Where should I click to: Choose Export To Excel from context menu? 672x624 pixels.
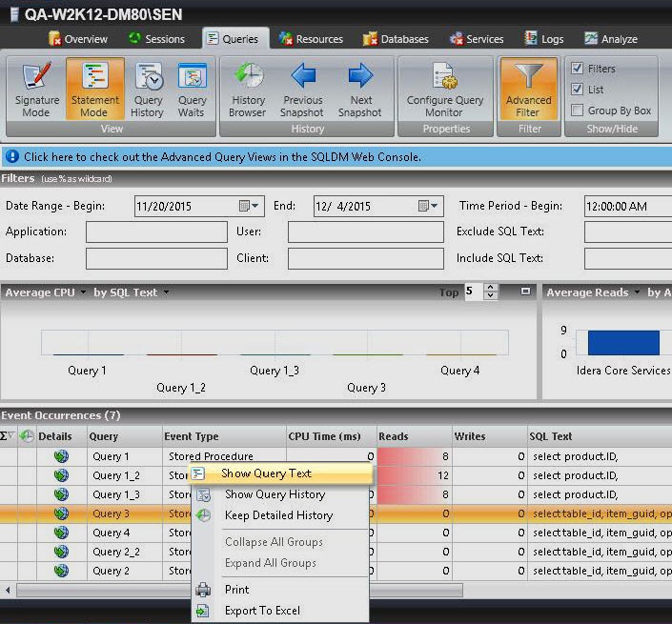[x=261, y=611]
